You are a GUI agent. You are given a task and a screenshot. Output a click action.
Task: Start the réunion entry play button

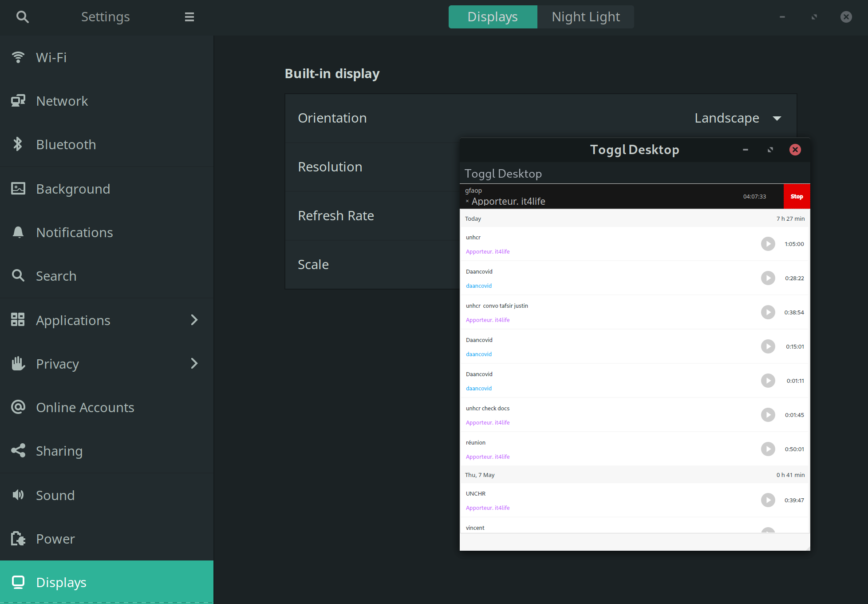point(768,449)
